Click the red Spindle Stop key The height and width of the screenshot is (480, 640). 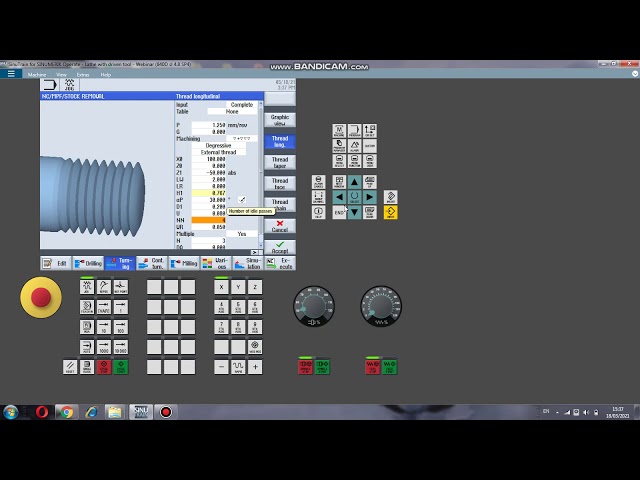point(305,367)
